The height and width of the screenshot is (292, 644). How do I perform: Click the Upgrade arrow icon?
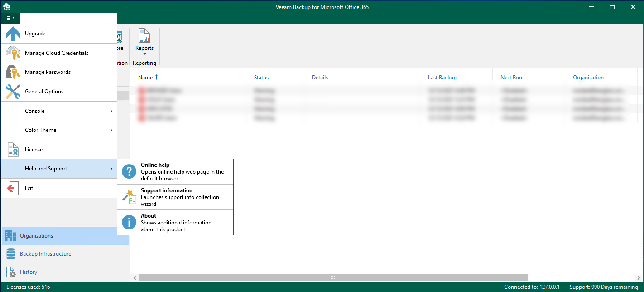click(13, 34)
